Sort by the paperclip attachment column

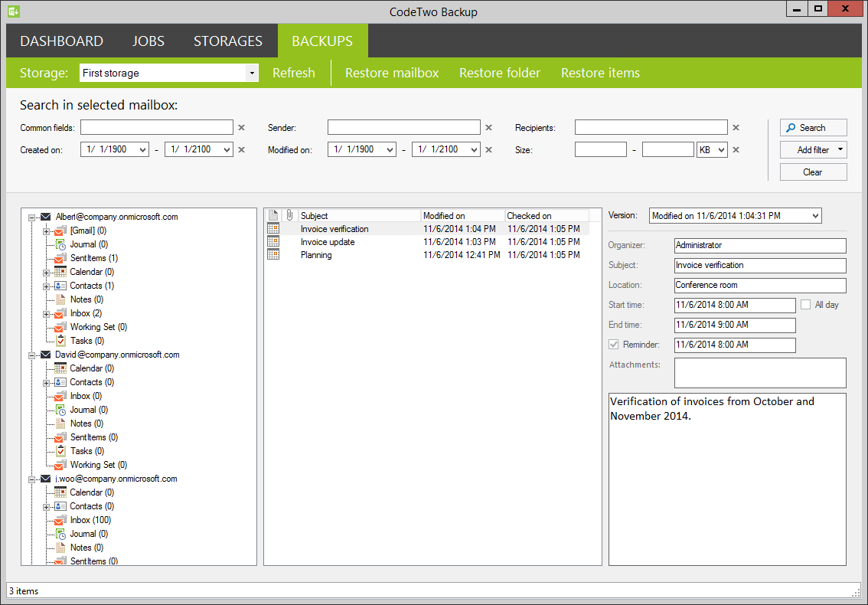(x=289, y=215)
